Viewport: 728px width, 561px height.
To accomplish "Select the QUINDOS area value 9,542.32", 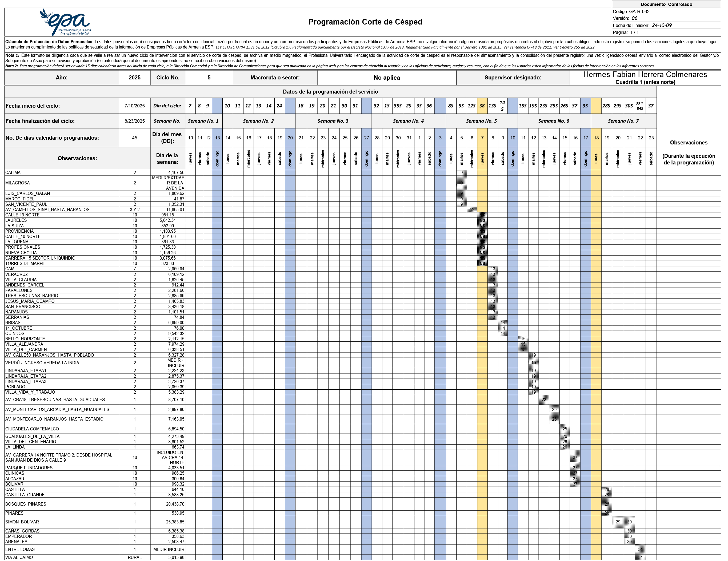I will (176, 333).
